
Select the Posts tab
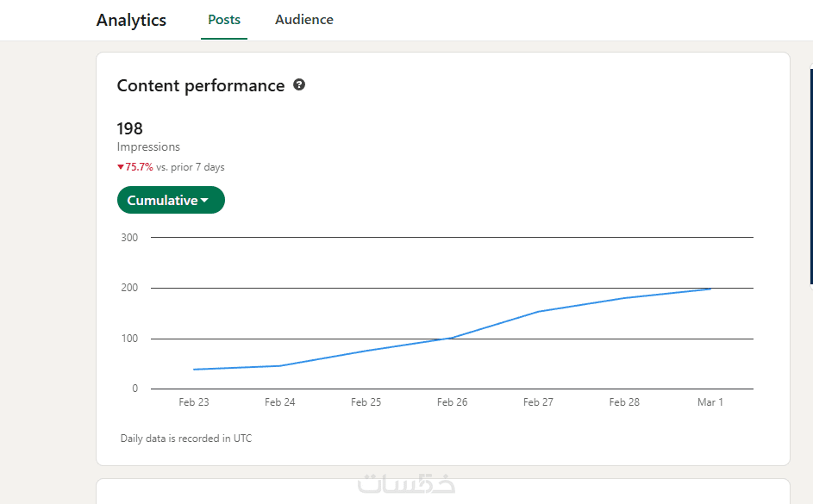pos(224,20)
